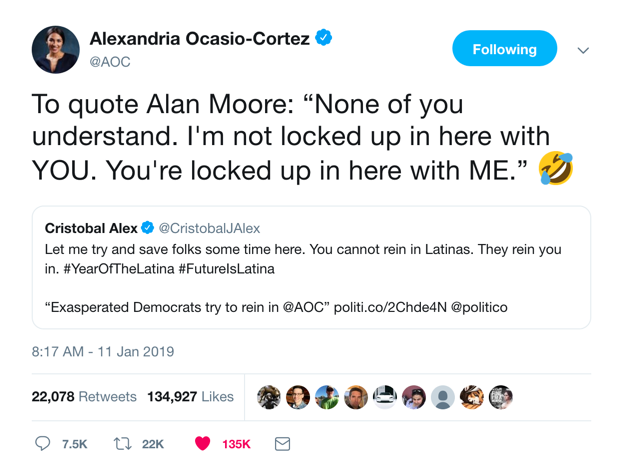Click the Alexandria Ocasio-Cortez display name
The height and width of the screenshot is (473, 625).
click(x=200, y=39)
